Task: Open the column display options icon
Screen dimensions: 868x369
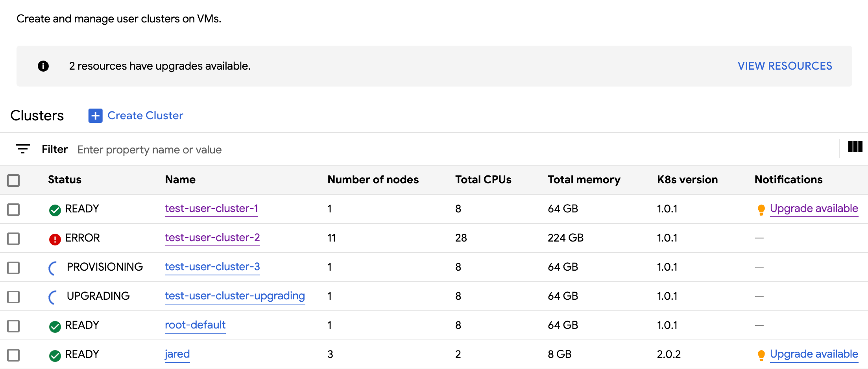Action: (855, 147)
